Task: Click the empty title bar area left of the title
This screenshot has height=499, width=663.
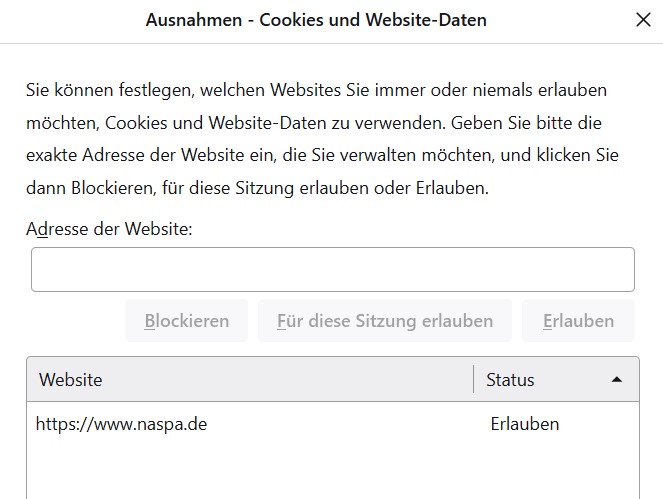Action: [x=70, y=20]
